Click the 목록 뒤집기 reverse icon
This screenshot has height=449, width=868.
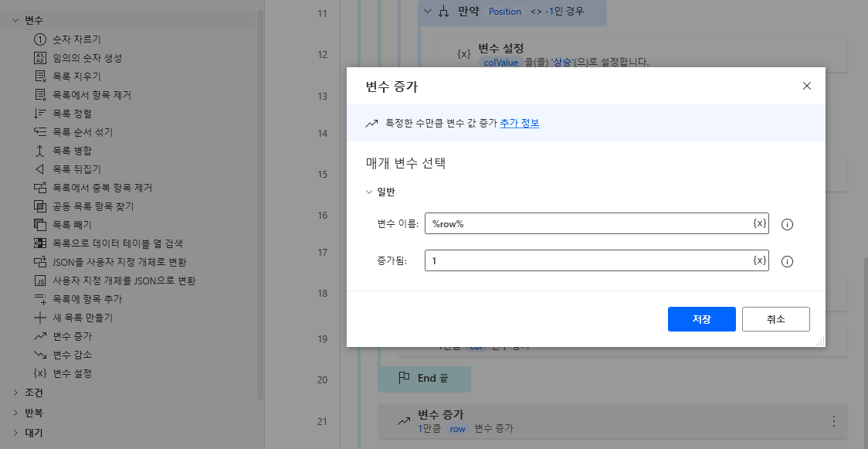pos(40,169)
